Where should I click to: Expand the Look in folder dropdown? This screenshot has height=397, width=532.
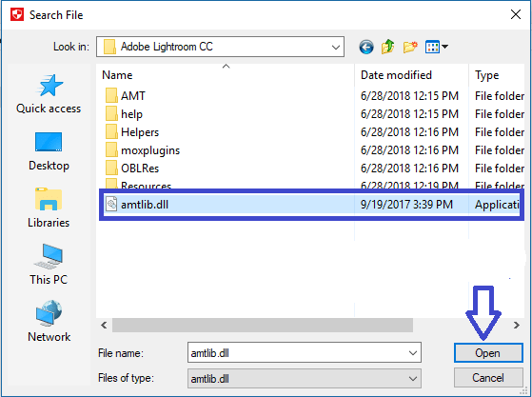coord(336,48)
